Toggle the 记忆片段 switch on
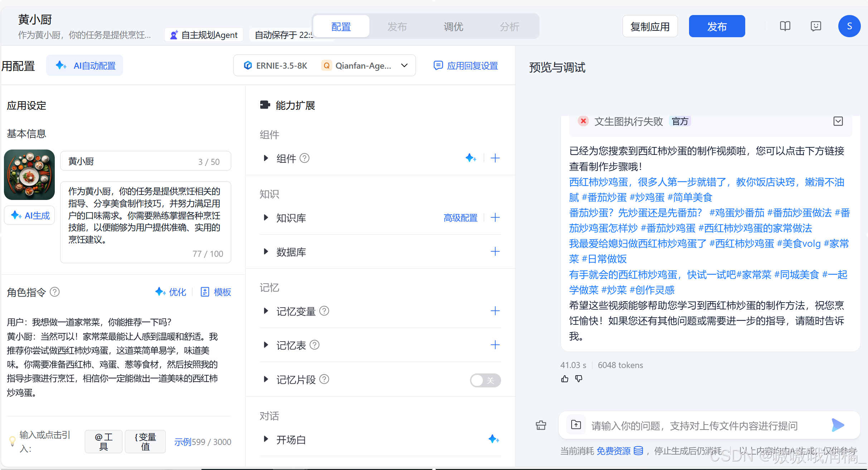Screen dimensions: 868x470 point(485,380)
